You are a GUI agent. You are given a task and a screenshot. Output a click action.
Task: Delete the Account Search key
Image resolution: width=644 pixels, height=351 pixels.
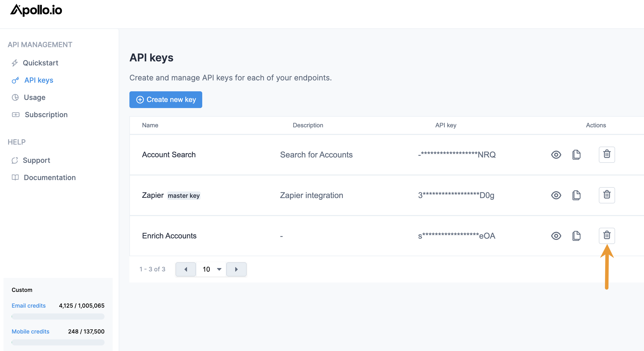click(x=607, y=155)
